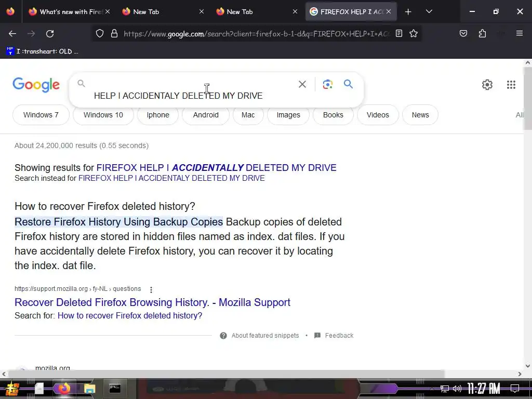The image size is (532, 399).
Task: Open Recover Deleted Firefox Browsing History result
Action: (x=152, y=302)
